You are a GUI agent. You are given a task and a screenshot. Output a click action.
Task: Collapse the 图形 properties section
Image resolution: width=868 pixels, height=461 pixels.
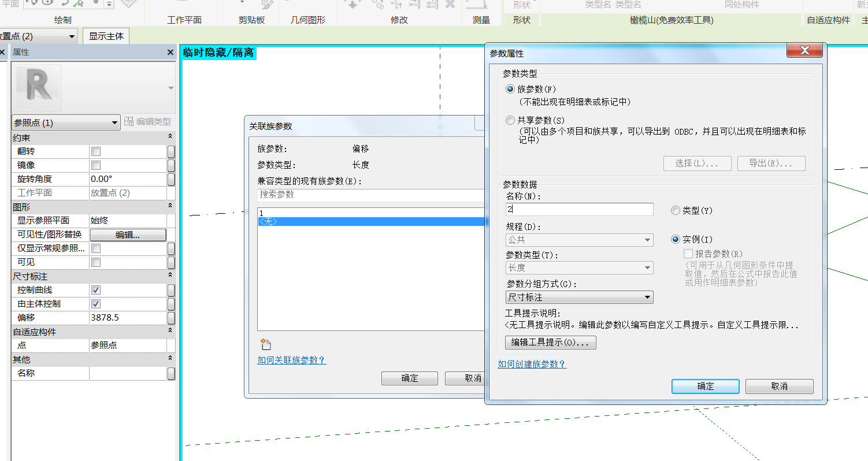pyautogui.click(x=170, y=206)
